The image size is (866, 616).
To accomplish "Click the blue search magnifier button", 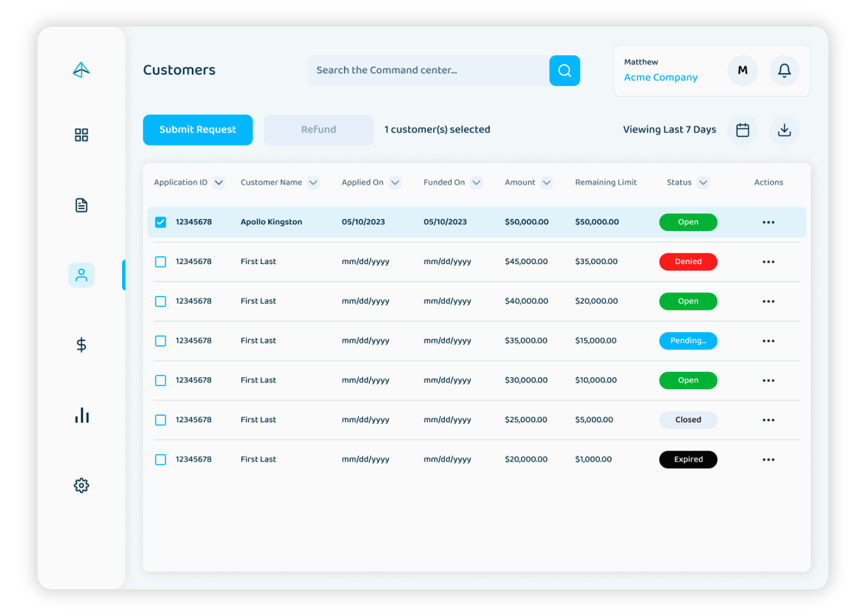I will [x=565, y=70].
